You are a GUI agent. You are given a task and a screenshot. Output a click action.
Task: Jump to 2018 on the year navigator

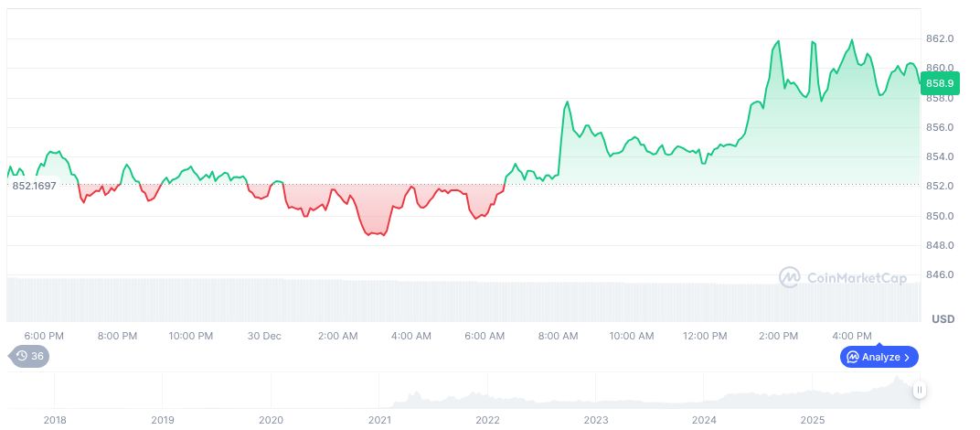(55, 420)
